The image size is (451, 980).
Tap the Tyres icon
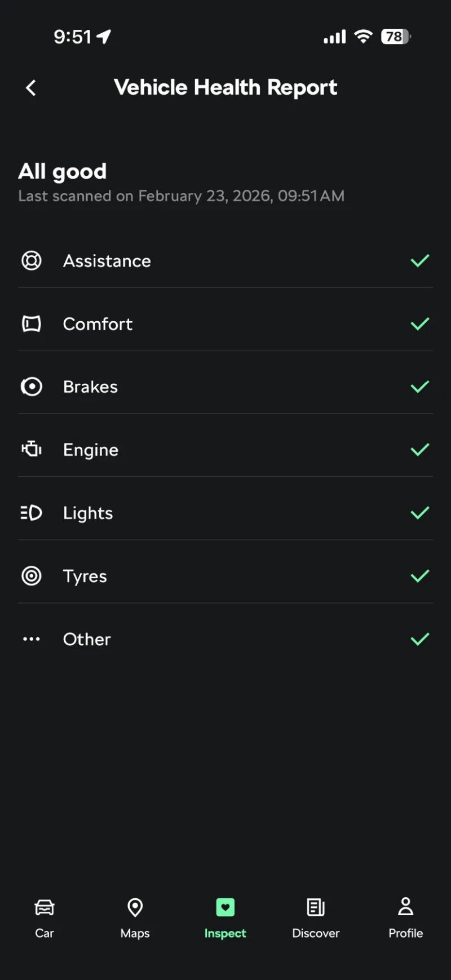[x=32, y=576]
